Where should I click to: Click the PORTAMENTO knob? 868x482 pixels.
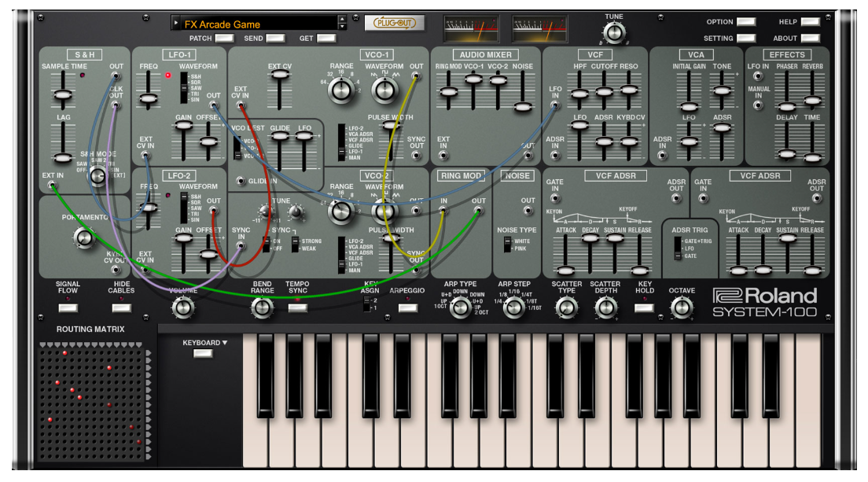click(83, 237)
